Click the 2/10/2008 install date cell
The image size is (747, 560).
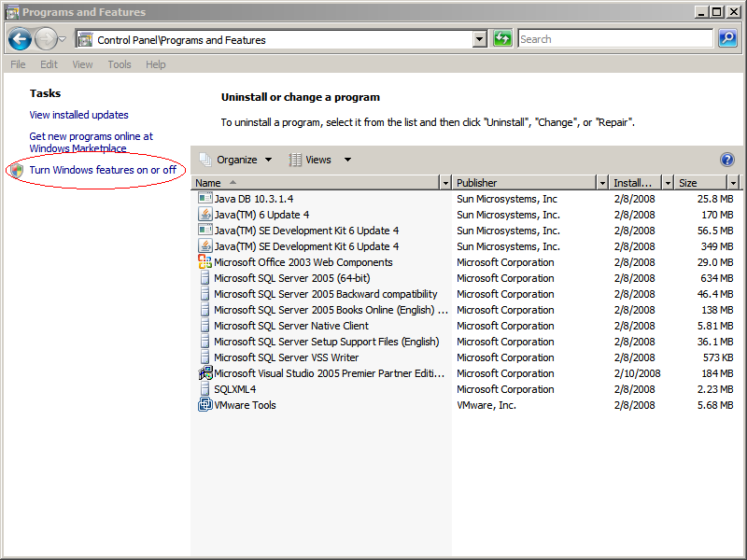[x=637, y=373]
